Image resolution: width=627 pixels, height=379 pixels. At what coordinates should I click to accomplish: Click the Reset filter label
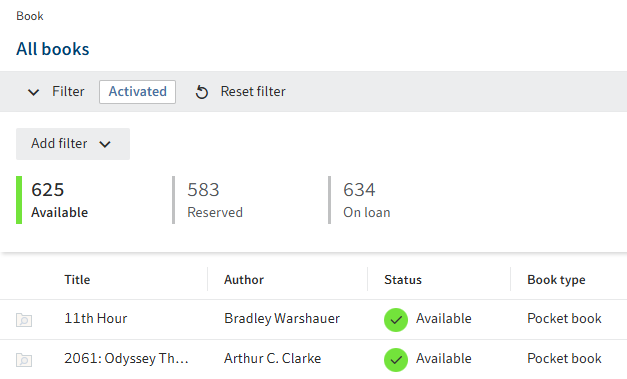(x=253, y=92)
